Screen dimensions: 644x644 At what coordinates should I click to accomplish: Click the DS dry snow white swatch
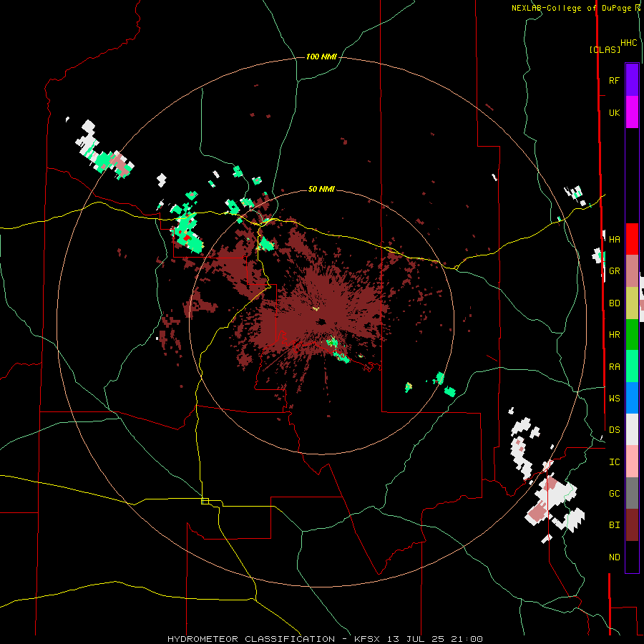(x=632, y=429)
